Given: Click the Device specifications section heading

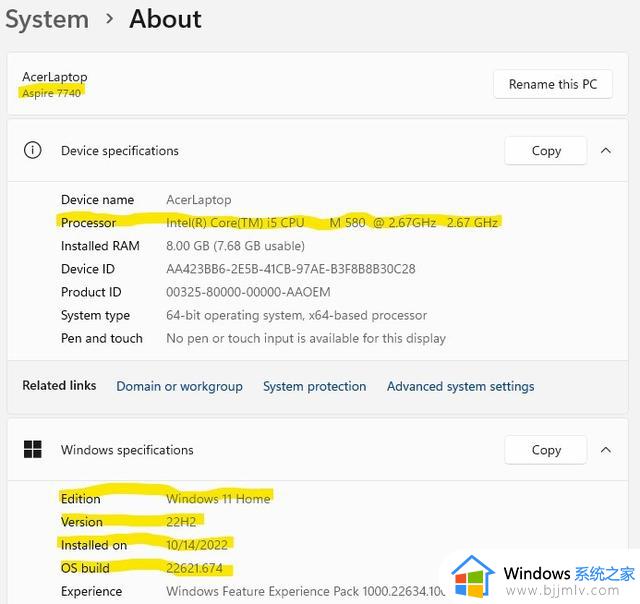Looking at the screenshot, I should (120, 151).
